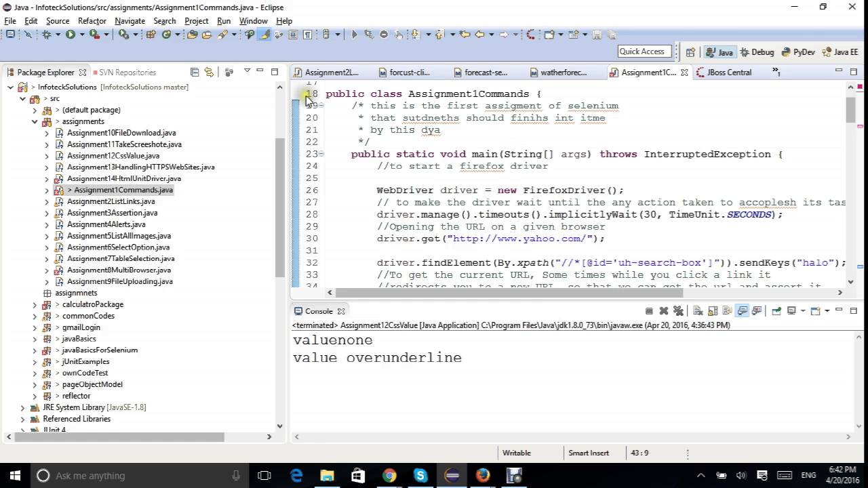Collapse the assignments package
This screenshot has height=488, width=868.
(35, 121)
